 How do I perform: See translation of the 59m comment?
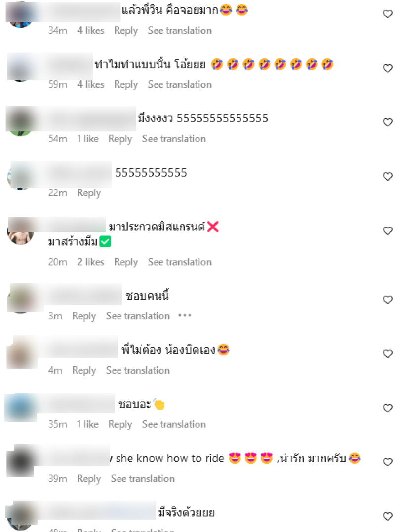(180, 84)
